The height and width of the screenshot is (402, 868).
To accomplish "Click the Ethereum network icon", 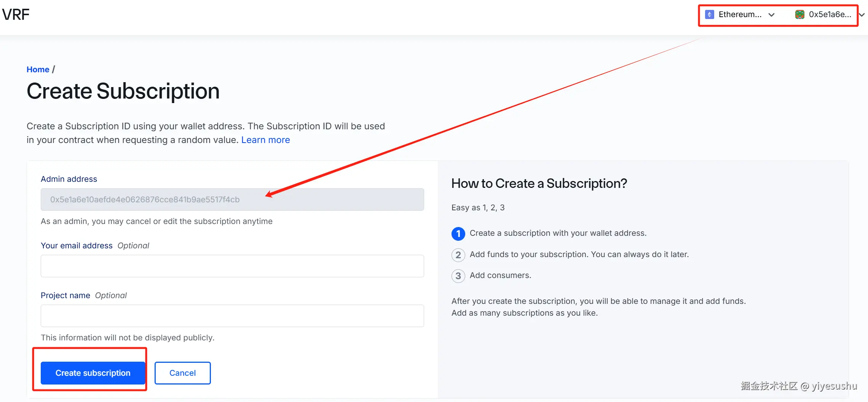I will pos(709,15).
